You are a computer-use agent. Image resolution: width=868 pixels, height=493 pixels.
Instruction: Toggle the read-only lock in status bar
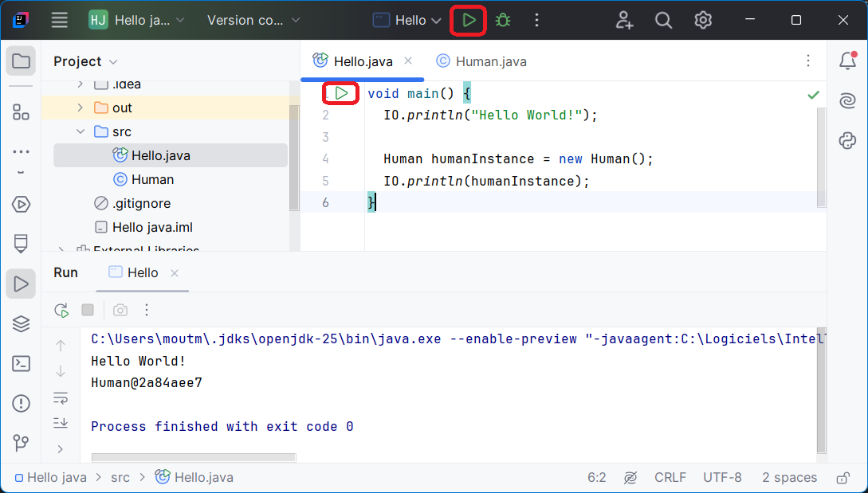point(842,478)
